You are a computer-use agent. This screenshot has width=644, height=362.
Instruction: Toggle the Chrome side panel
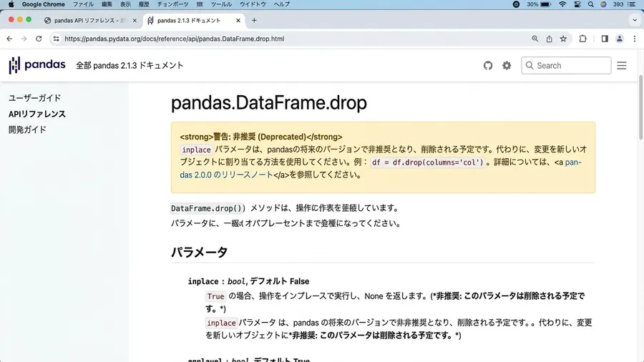point(605,39)
